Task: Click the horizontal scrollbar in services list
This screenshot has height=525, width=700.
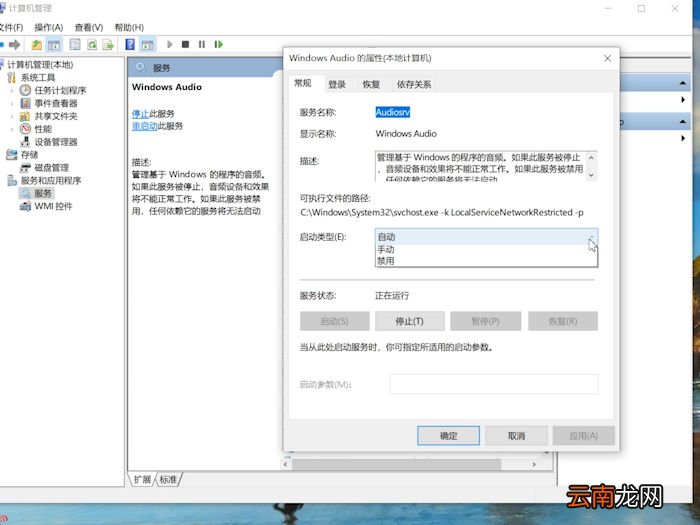Action: [396, 464]
